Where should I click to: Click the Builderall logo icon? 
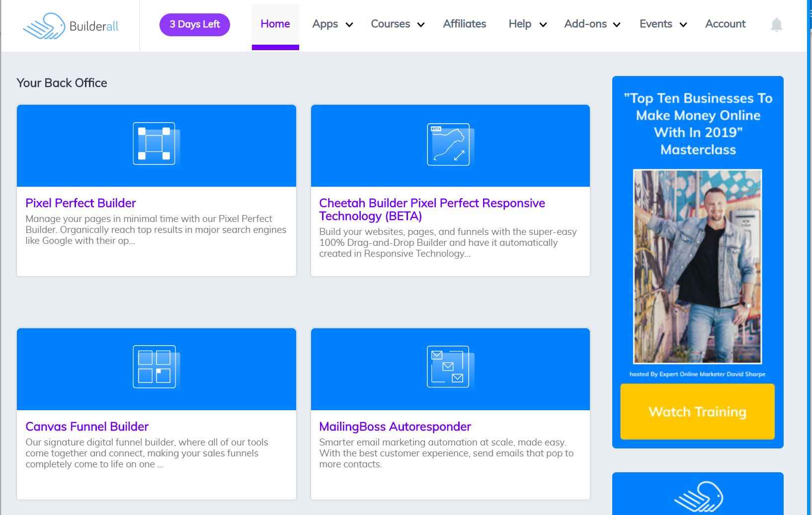point(44,26)
